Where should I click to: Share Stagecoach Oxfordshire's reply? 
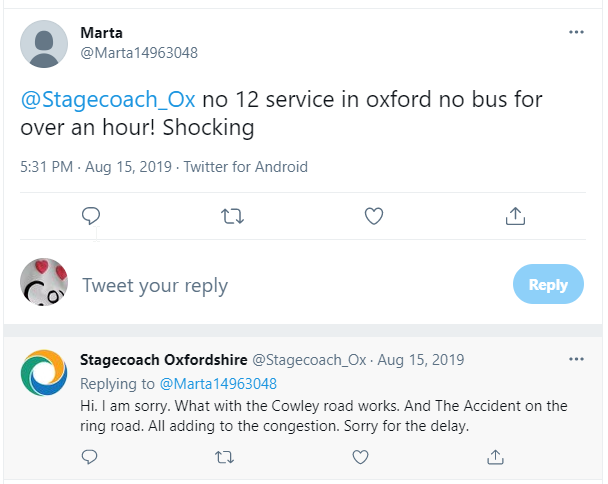click(494, 457)
